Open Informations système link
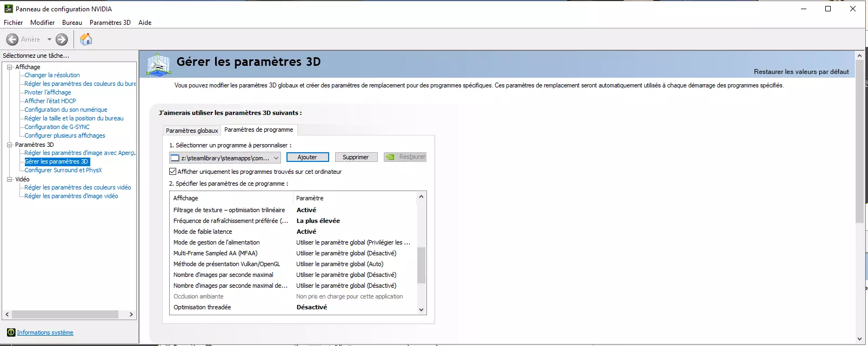 (45, 333)
